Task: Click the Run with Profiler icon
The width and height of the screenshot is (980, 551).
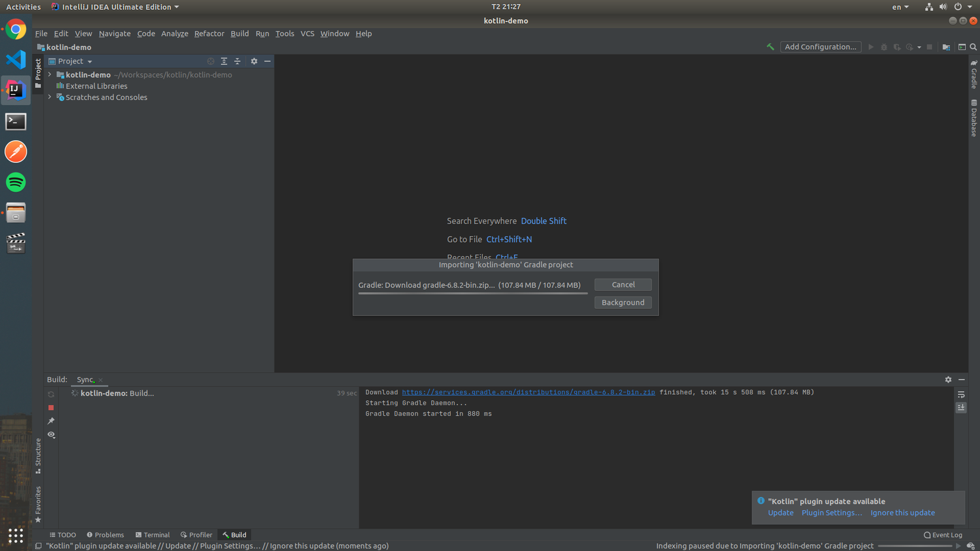Action: pyautogui.click(x=909, y=47)
